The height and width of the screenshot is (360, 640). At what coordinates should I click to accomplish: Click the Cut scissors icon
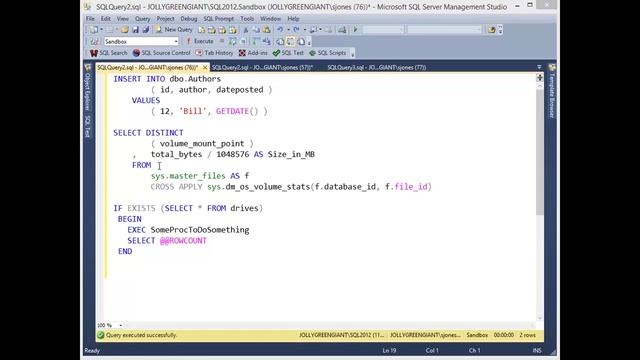[246, 30]
